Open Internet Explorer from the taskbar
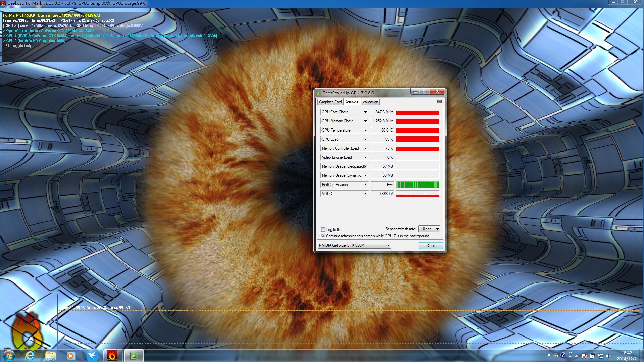Screen dimensions: 644x362 30,355
